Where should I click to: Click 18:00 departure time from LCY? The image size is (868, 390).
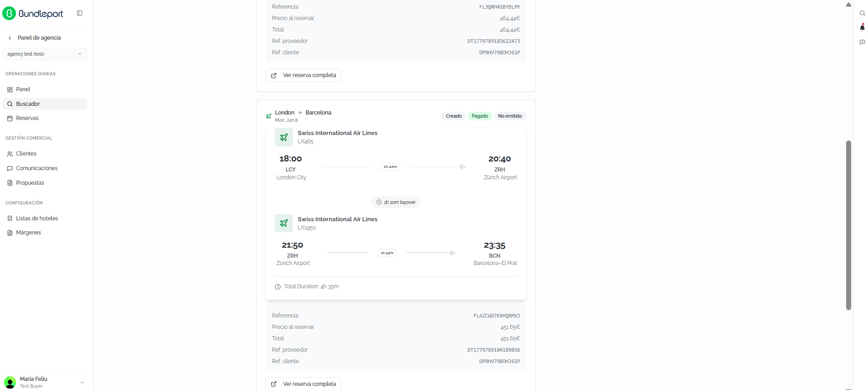291,159
